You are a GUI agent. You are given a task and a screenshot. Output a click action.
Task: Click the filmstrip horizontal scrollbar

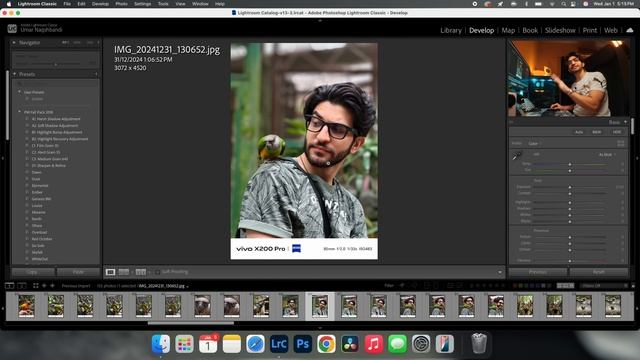[x=191, y=323]
